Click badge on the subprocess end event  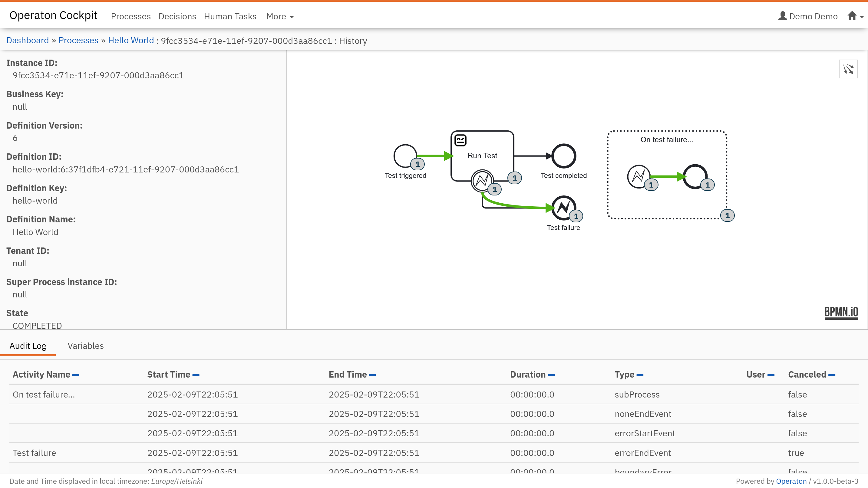point(707,185)
